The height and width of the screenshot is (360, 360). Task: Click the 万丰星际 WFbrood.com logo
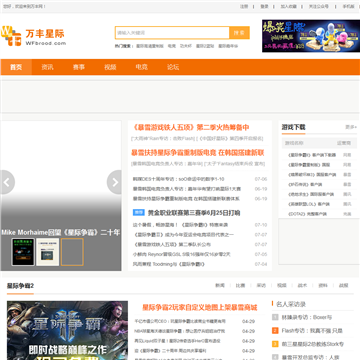pos(33,36)
